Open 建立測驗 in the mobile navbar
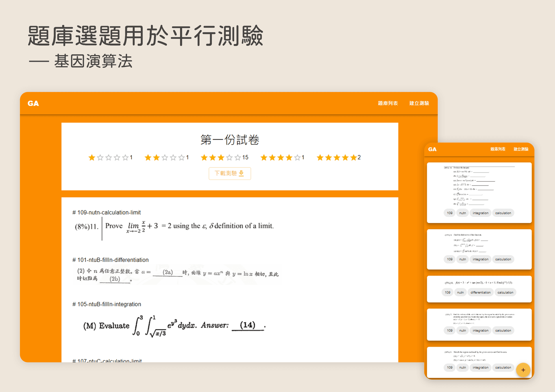 [521, 149]
